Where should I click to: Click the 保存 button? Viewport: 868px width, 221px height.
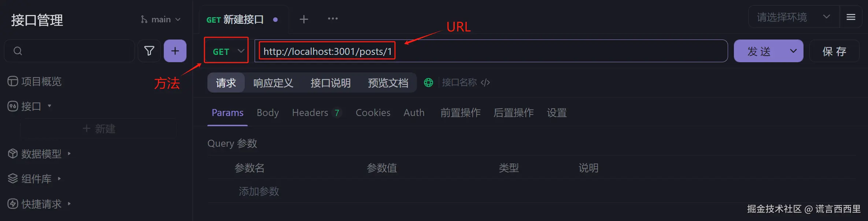pyautogui.click(x=834, y=51)
